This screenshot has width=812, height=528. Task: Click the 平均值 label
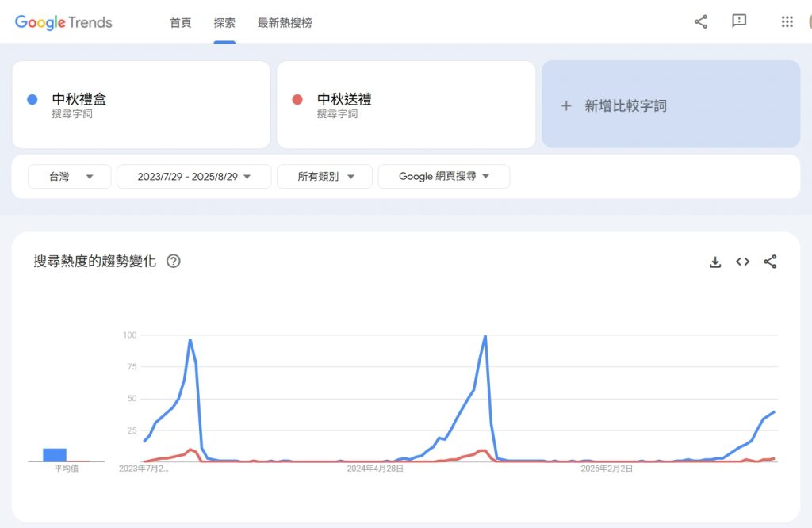[67, 469]
